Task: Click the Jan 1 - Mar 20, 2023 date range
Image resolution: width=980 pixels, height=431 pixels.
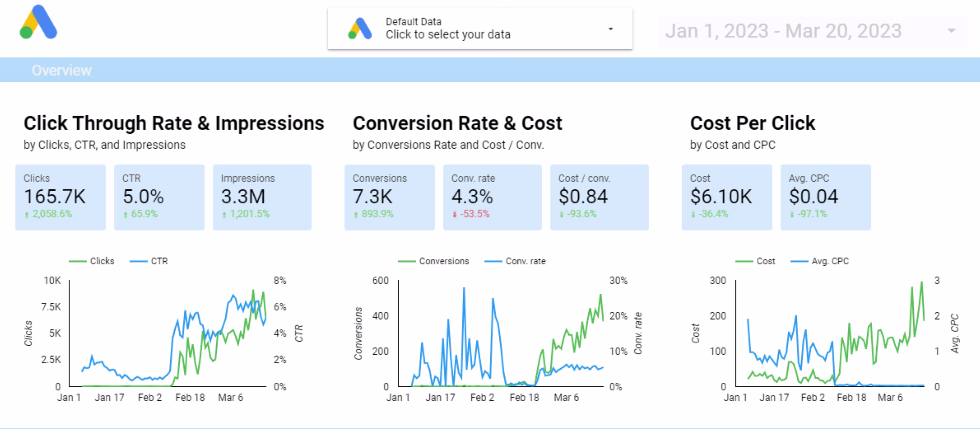Action: [x=783, y=31]
